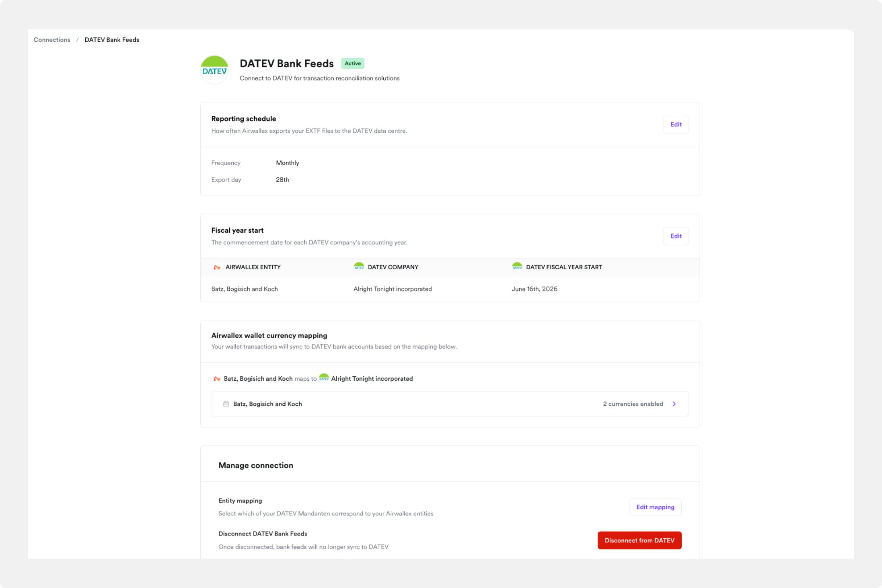
Task: Click the DATEV Bank Feeds breadcrumb item
Action: tap(112, 40)
